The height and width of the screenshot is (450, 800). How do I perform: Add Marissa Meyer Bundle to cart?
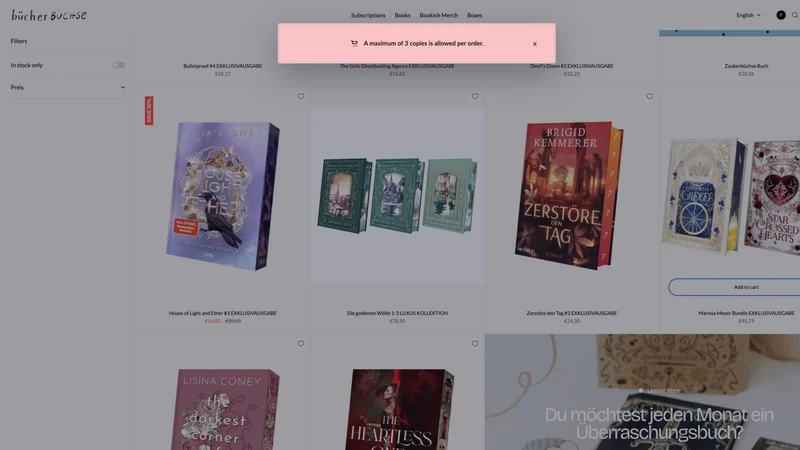point(734,287)
